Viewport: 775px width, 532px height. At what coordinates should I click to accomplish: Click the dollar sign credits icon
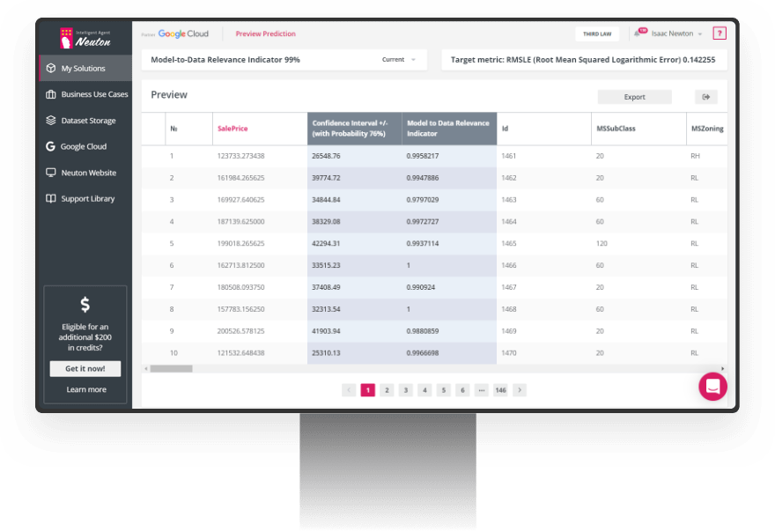pos(85,305)
